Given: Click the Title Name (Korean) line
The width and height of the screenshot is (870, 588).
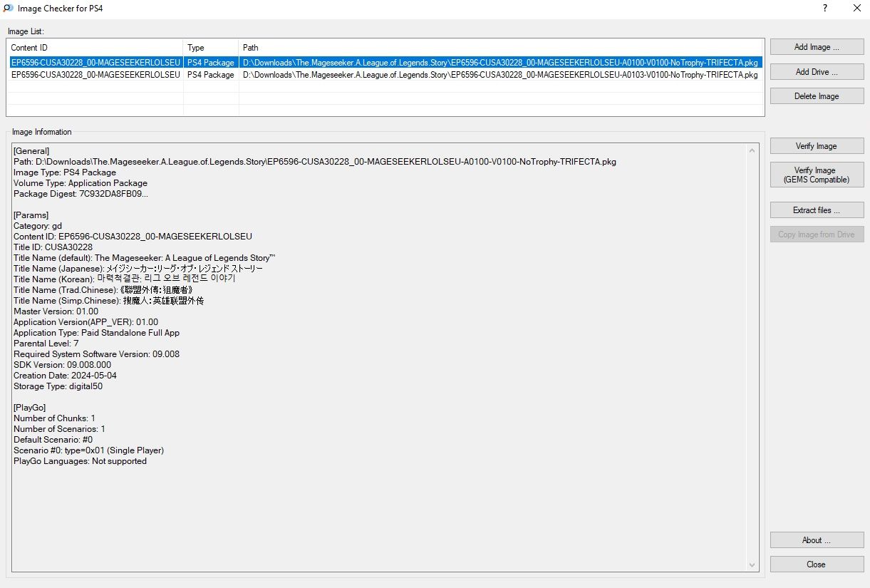Looking at the screenshot, I should tap(124, 279).
